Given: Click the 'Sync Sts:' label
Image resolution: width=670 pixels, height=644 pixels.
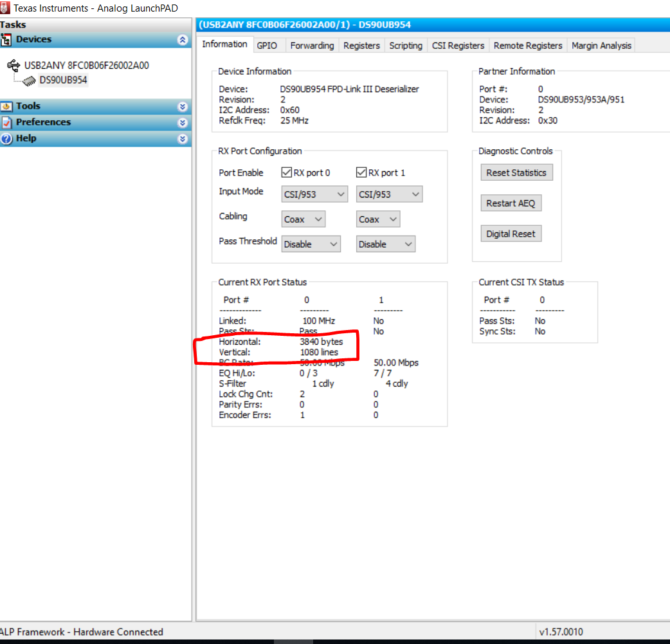Looking at the screenshot, I should point(498,331).
